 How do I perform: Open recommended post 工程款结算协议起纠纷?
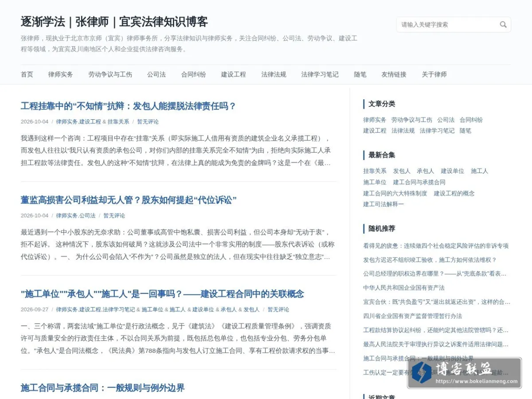(436, 330)
